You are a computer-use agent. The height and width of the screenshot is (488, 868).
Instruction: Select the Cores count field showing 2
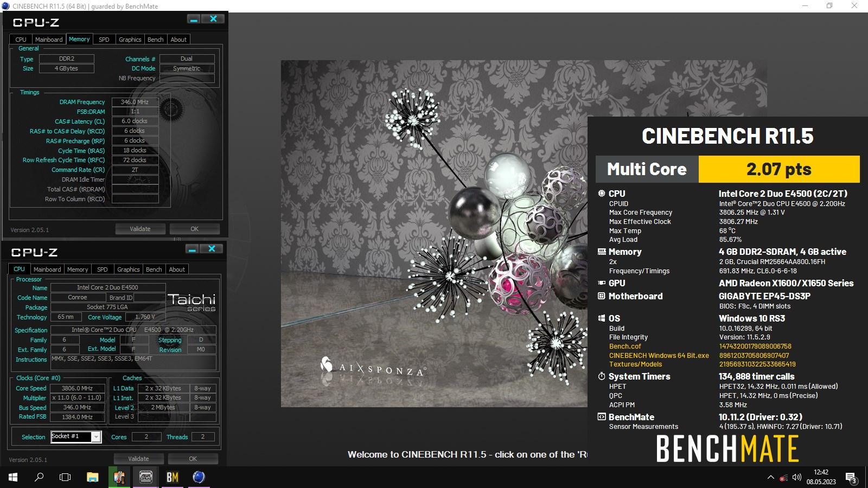[146, 437]
